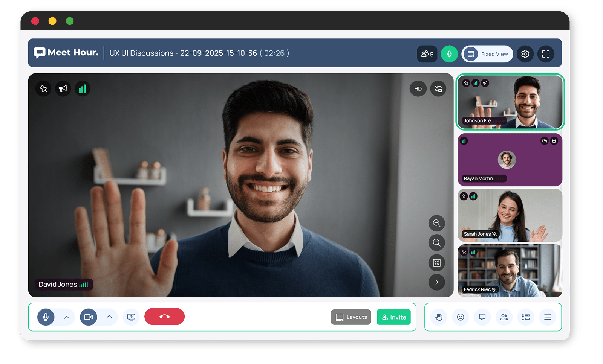Screen dimensions: 603x364
Task: Select Sarah Jones video thumbnail
Action: 510,215
